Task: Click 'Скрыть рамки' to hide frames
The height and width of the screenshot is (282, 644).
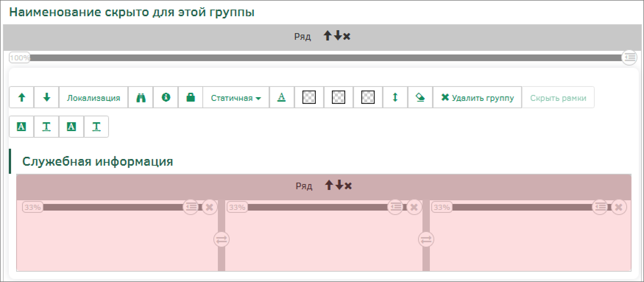Action: pos(558,98)
